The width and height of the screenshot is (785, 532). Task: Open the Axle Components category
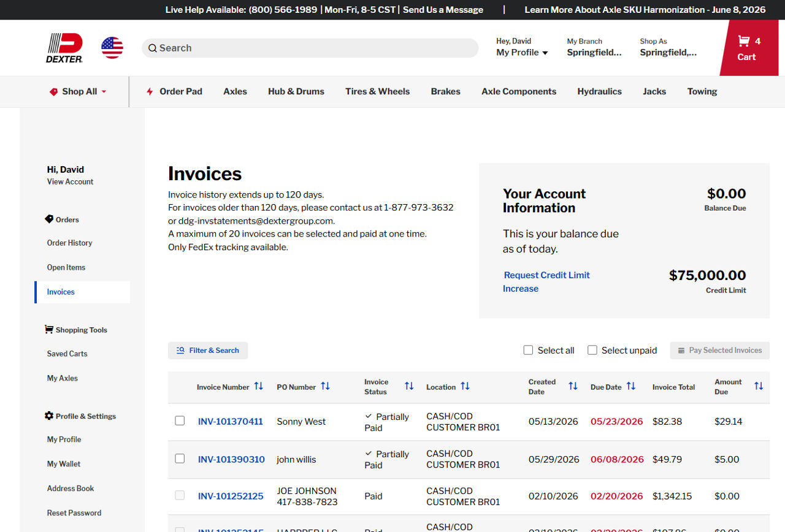tap(519, 91)
